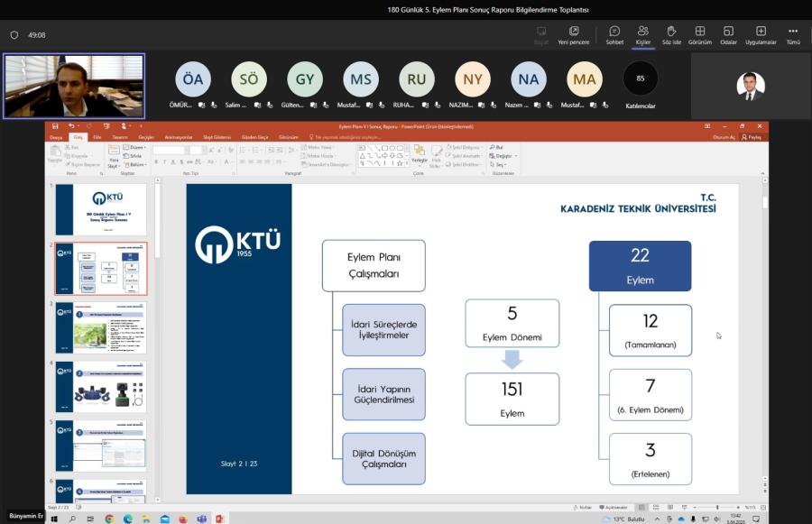Click the 12 (Tamamlanan) box
The image size is (812, 524).
pos(651,330)
